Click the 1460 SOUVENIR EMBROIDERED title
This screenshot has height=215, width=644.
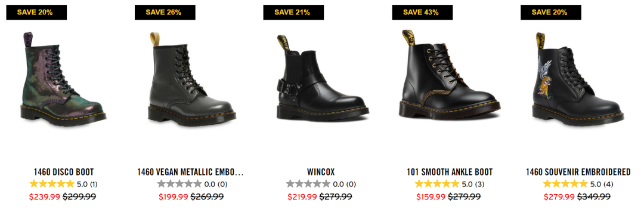click(578, 172)
